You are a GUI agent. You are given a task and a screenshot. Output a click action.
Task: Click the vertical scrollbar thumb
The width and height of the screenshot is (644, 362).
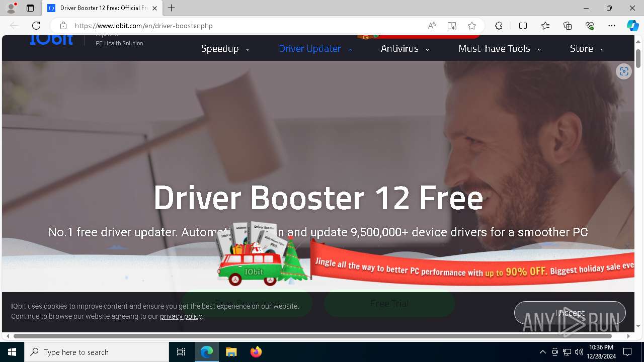click(x=638, y=58)
